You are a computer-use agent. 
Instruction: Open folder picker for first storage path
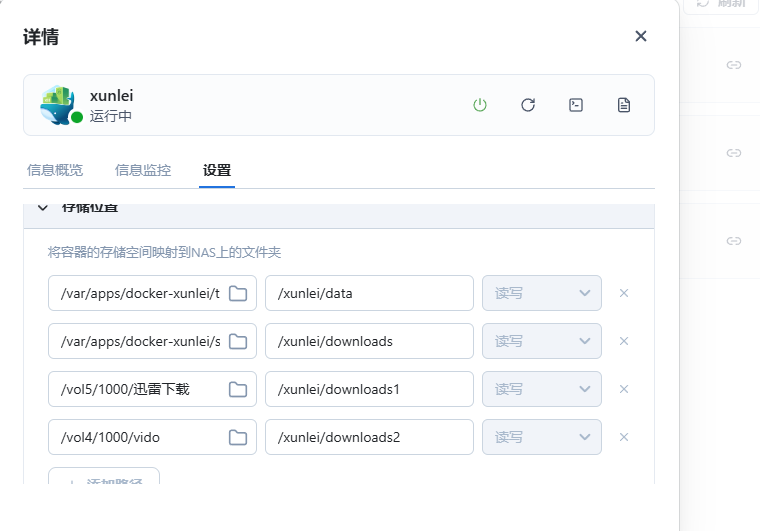coord(238,293)
